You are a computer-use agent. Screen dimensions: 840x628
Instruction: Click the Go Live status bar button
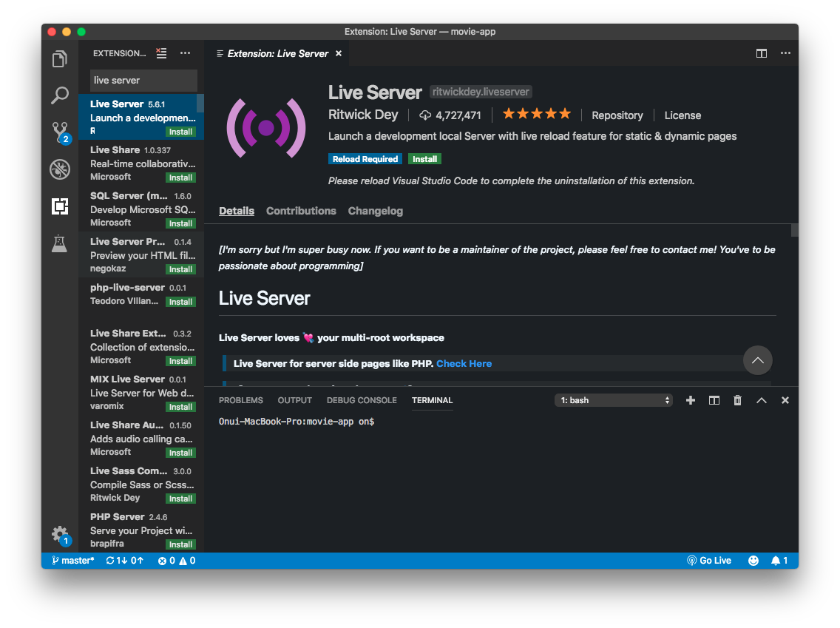pyautogui.click(x=708, y=561)
